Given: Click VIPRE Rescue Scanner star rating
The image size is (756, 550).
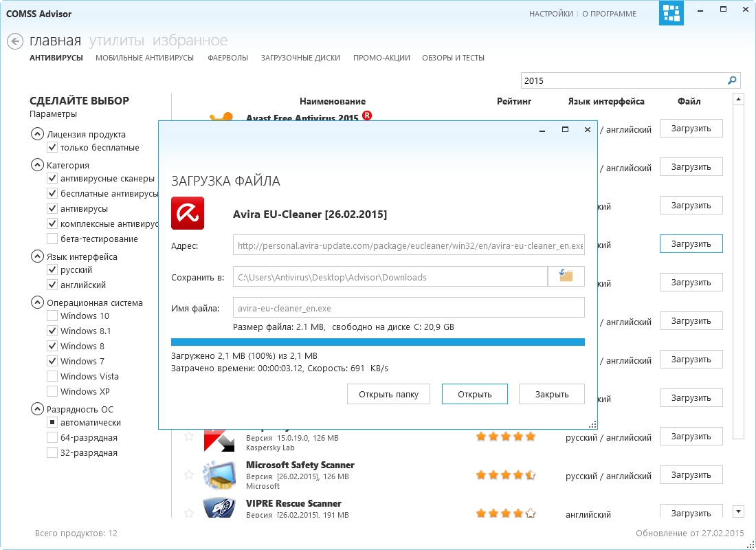Looking at the screenshot, I should [506, 513].
